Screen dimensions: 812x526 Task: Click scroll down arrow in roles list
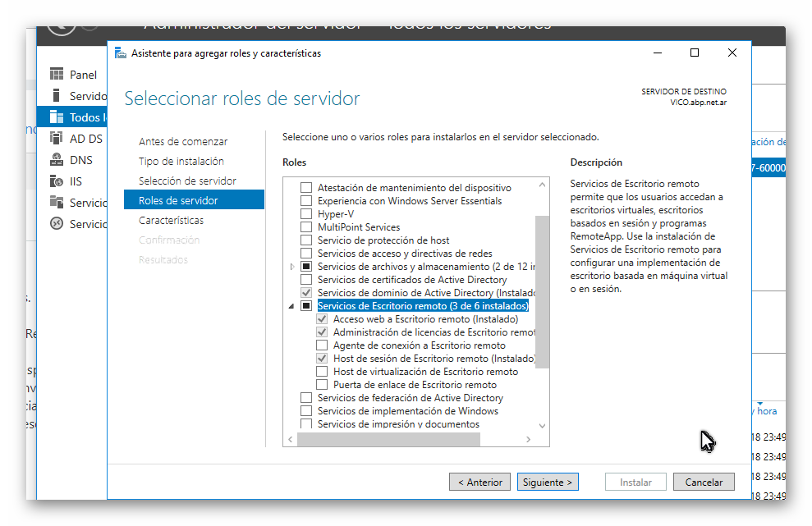point(542,426)
